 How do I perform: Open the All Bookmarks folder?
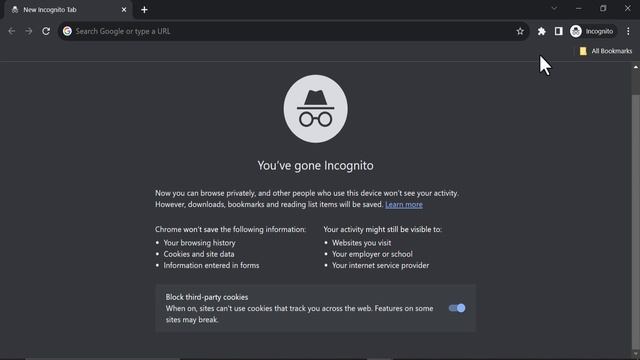606,51
